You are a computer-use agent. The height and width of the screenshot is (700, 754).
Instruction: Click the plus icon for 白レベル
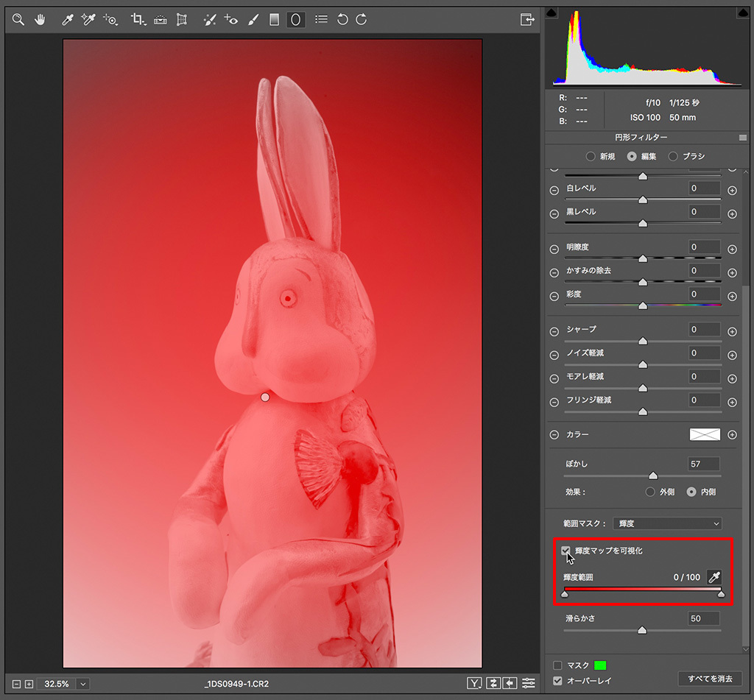coord(732,191)
